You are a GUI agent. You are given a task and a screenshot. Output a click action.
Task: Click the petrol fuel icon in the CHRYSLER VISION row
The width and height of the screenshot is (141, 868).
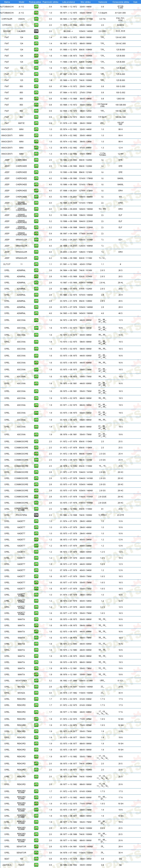36,19
